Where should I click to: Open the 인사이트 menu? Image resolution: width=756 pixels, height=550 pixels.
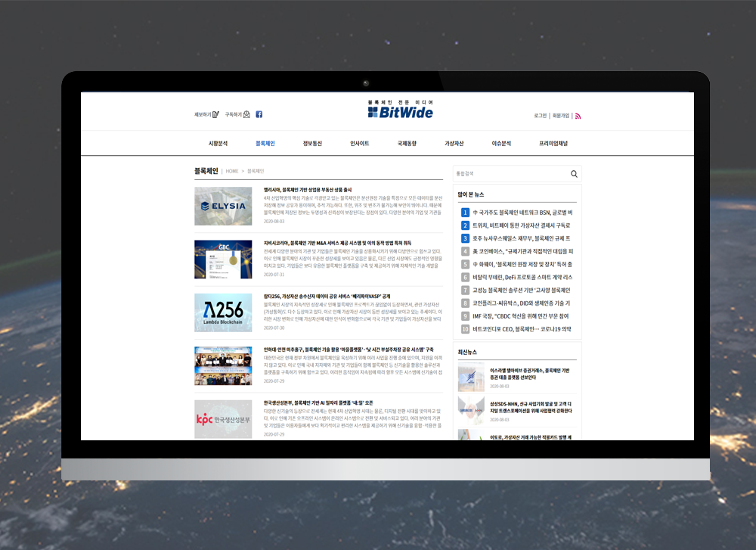[360, 143]
